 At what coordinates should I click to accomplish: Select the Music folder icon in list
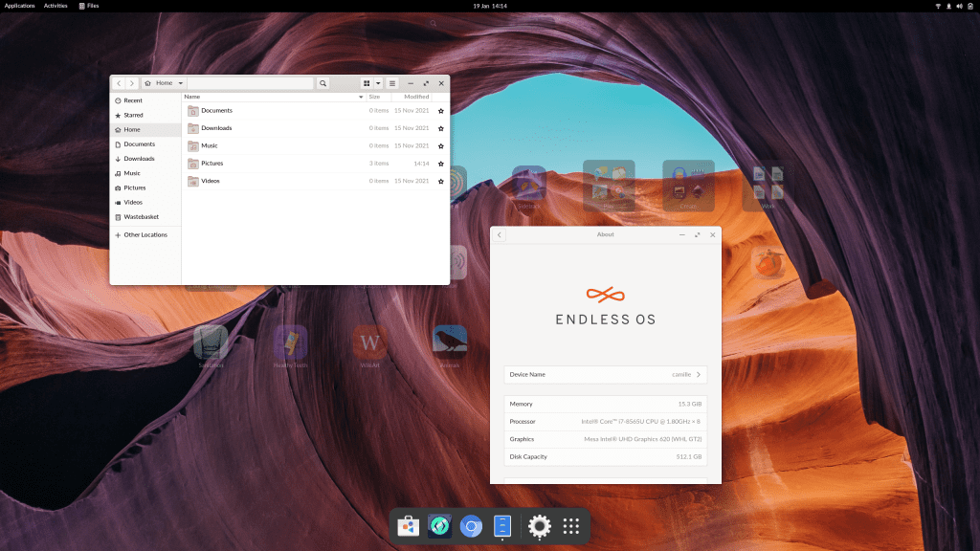coord(193,145)
